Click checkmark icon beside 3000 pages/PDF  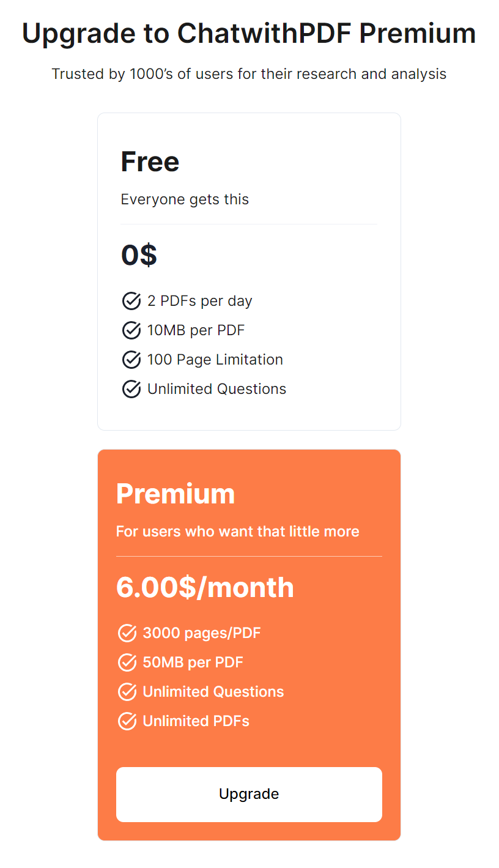[127, 633]
